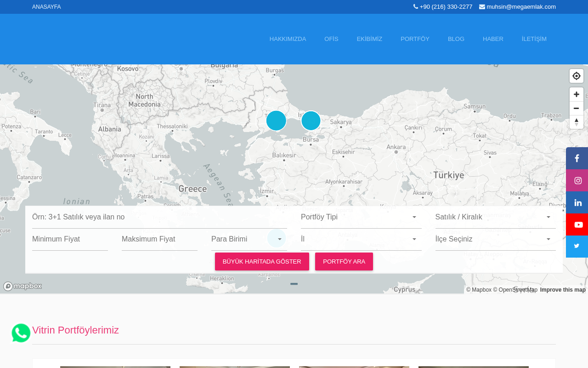Open the Mapbox attribution link
Image resolution: width=588 pixels, height=368 pixels.
pyautogui.click(x=479, y=290)
